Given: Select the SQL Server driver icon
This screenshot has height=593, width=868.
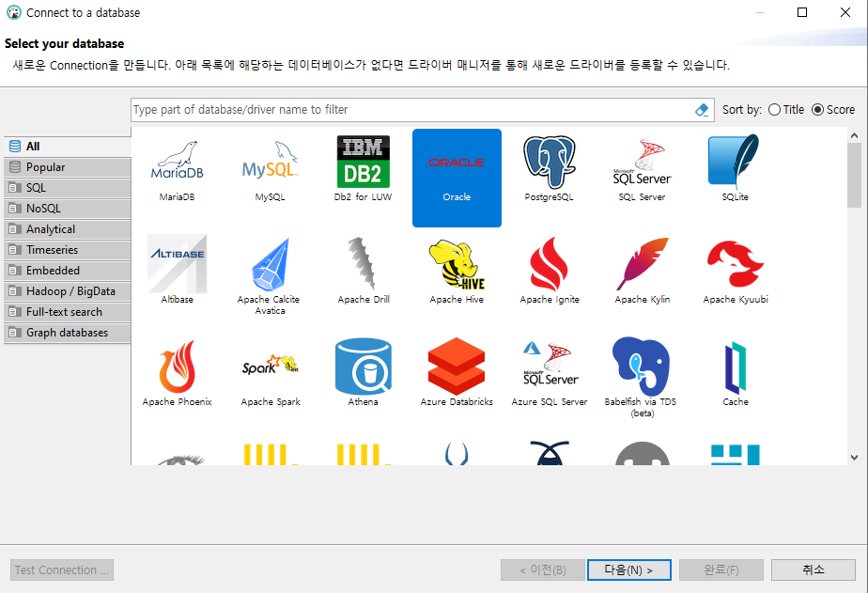Looking at the screenshot, I should click(643, 162).
